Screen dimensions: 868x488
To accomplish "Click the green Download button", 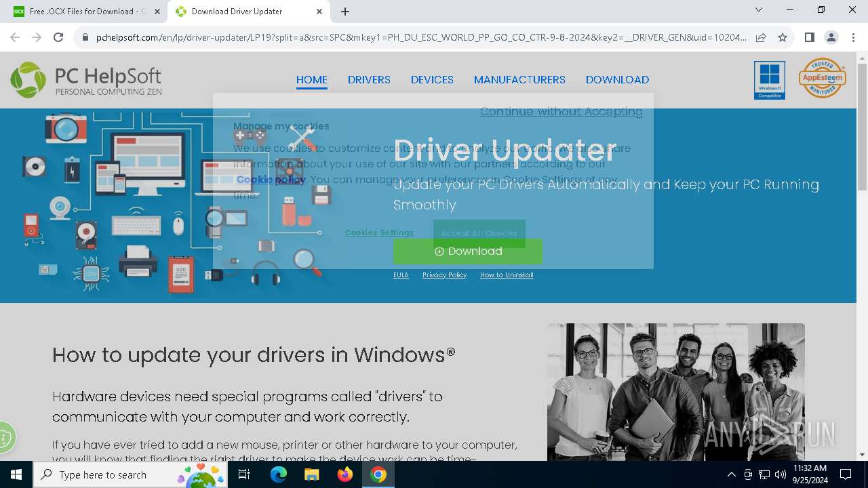I will [468, 251].
